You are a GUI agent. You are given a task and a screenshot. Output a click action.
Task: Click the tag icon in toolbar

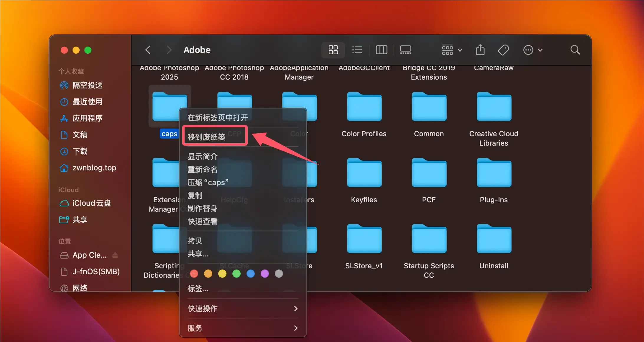point(503,50)
